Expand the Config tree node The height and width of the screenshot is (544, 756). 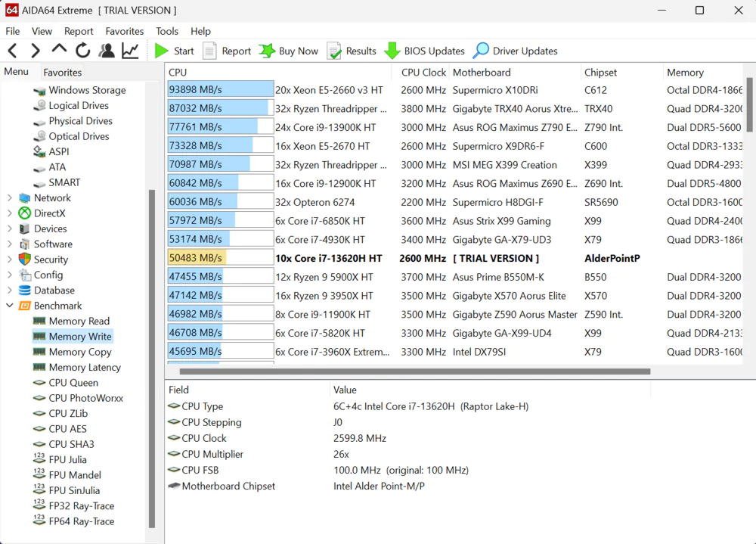10,275
